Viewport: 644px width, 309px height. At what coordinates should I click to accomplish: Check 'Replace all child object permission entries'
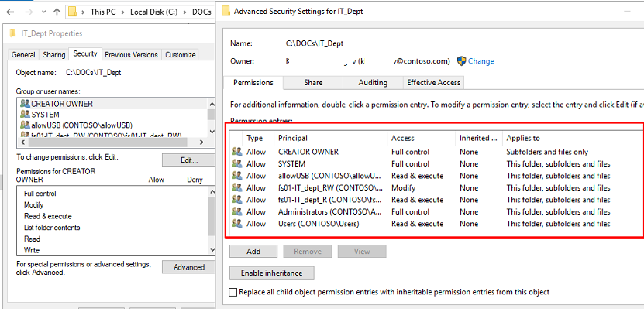(x=232, y=292)
